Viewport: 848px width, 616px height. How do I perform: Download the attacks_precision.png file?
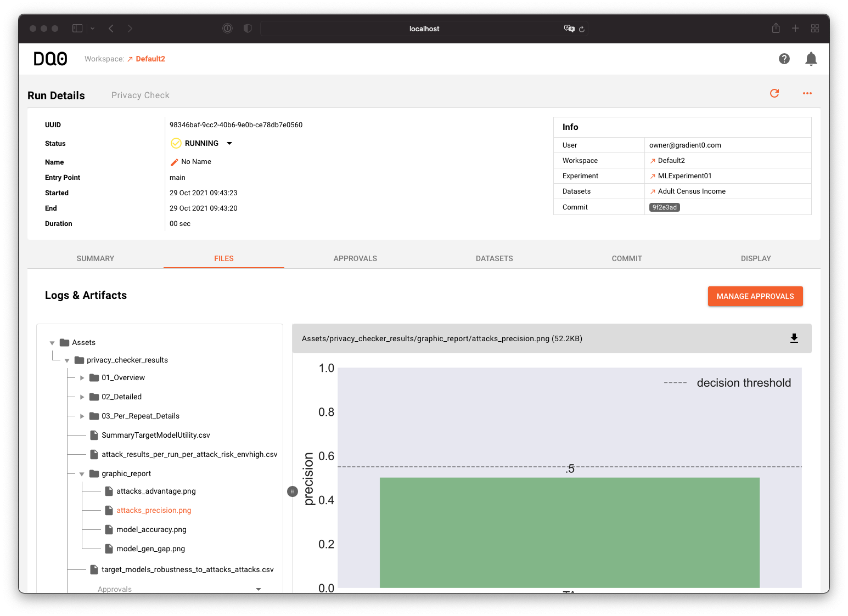tap(794, 338)
